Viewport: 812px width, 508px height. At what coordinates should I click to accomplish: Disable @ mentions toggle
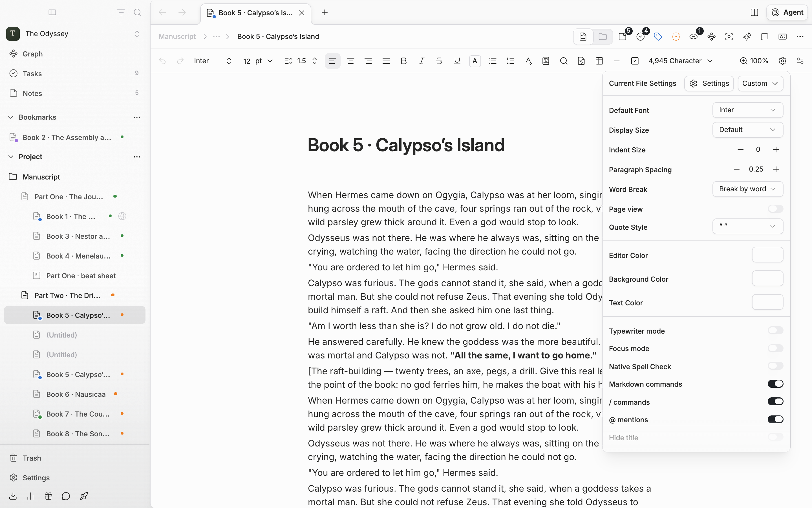point(775,419)
